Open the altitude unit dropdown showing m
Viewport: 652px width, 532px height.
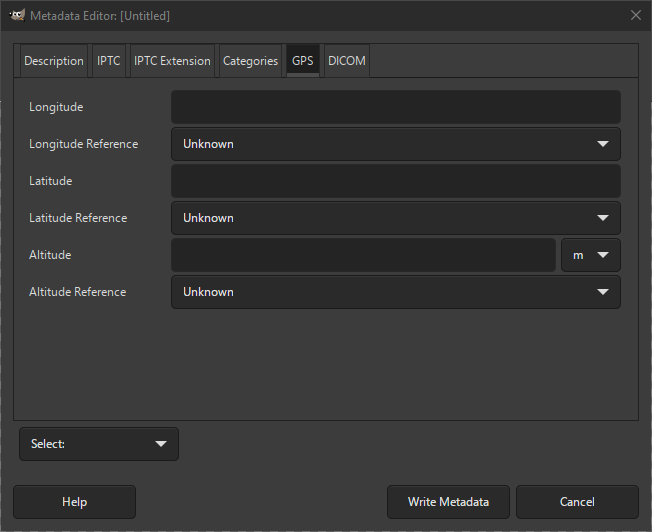click(590, 255)
